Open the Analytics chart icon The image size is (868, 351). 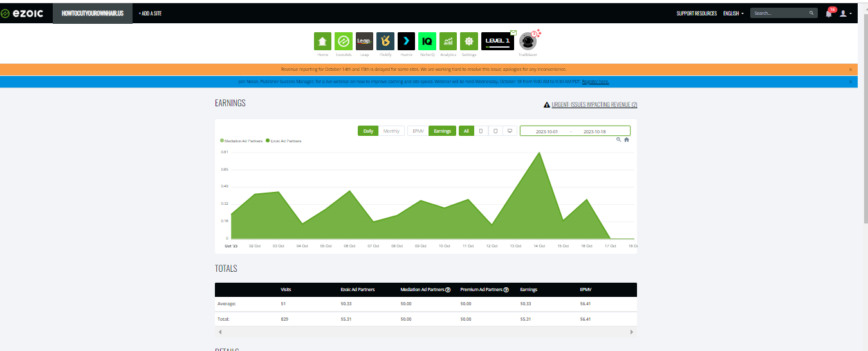click(448, 41)
